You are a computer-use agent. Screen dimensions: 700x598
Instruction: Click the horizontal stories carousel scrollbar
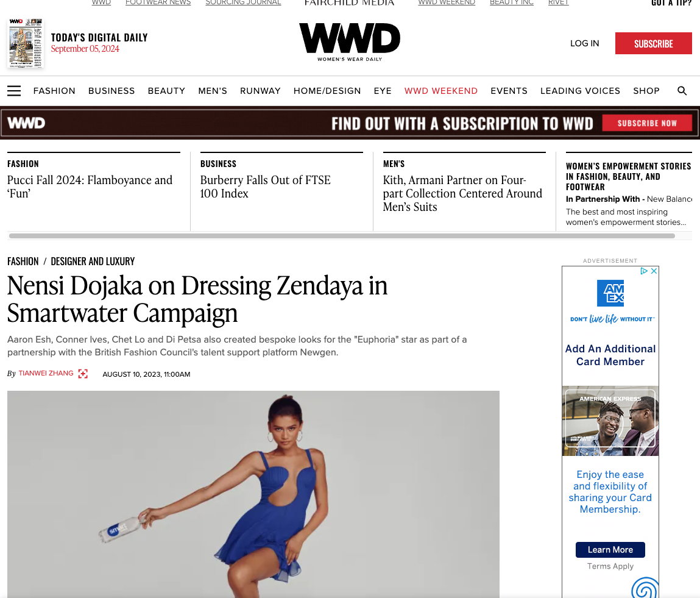click(342, 236)
